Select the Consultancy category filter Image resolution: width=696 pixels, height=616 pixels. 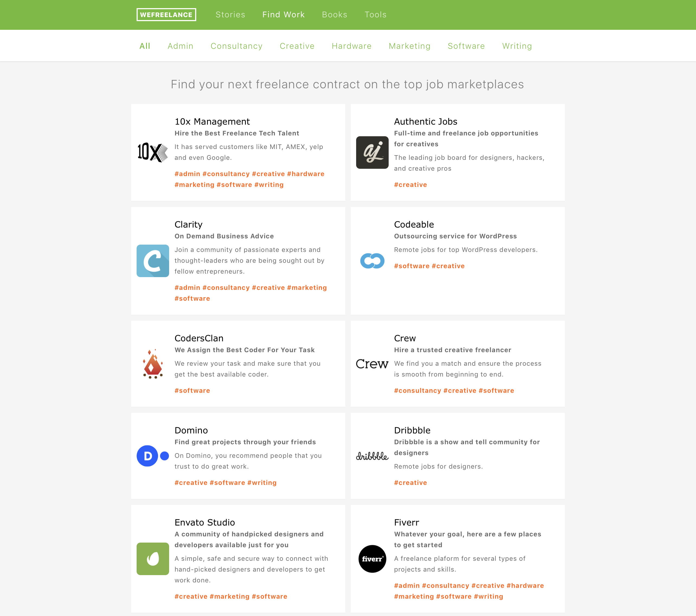[236, 46]
